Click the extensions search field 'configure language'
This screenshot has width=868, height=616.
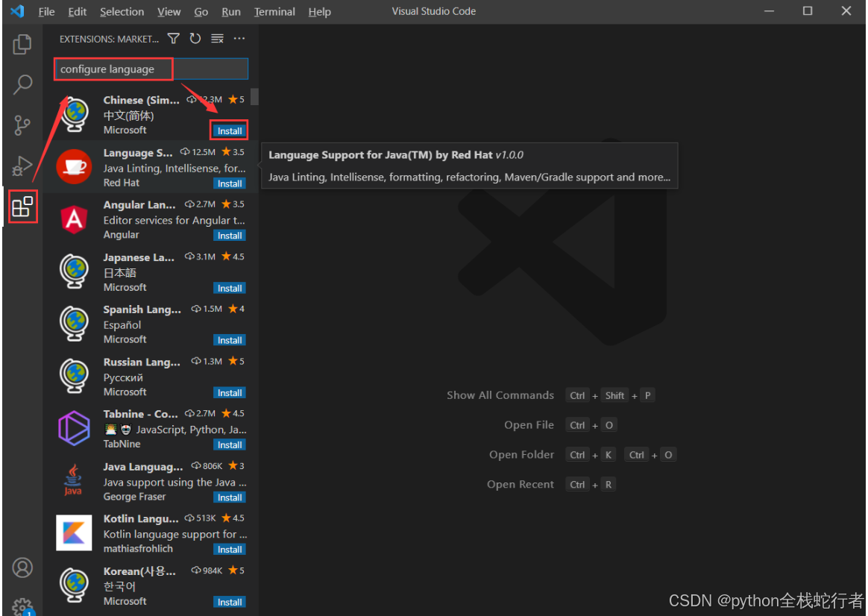tap(151, 69)
